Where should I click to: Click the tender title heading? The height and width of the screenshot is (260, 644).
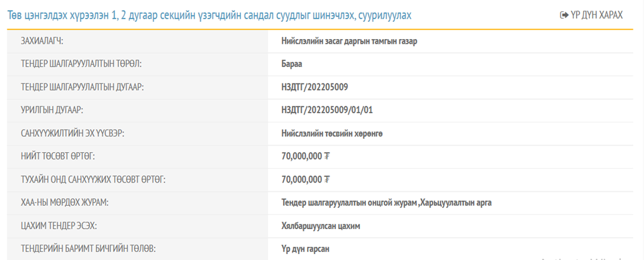click(209, 16)
